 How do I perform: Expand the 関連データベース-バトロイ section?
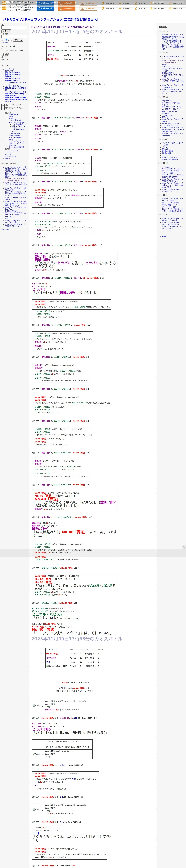tap(3, 105)
